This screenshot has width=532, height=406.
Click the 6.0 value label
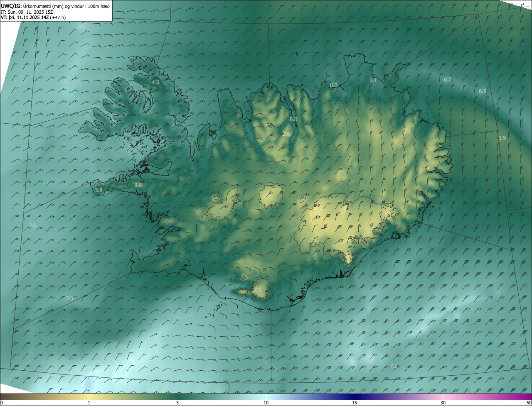293,119
